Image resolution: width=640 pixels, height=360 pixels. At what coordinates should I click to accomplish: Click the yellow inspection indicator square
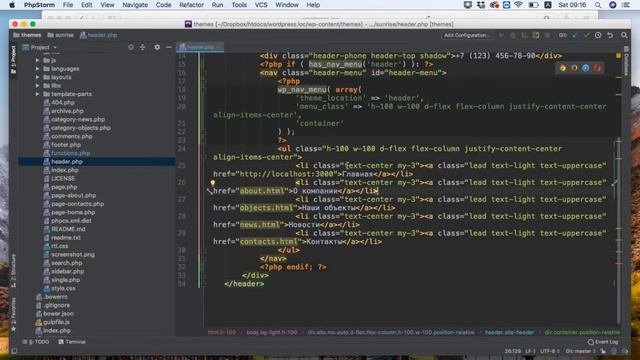tap(618, 56)
